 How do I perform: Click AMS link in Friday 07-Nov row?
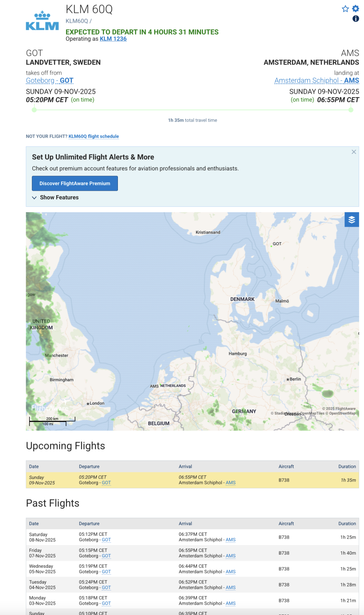click(230, 556)
